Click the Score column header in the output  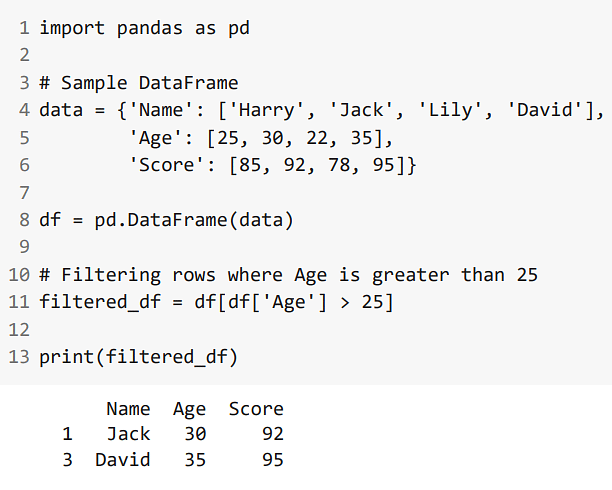(256, 409)
